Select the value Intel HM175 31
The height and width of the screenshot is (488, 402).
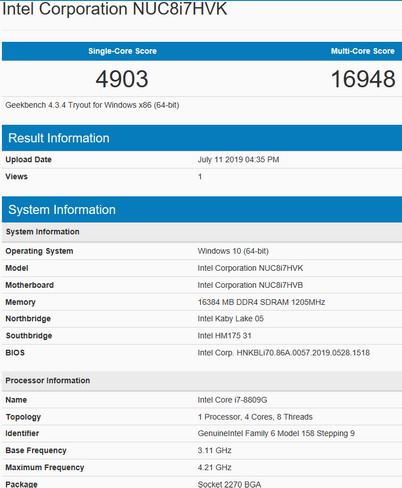point(224,336)
